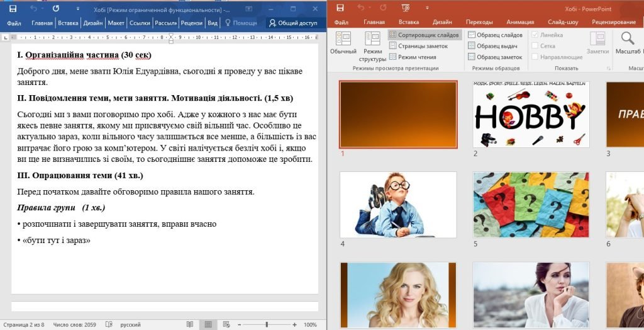
Task: Switch to Режим структуры view
Action: coord(372,47)
